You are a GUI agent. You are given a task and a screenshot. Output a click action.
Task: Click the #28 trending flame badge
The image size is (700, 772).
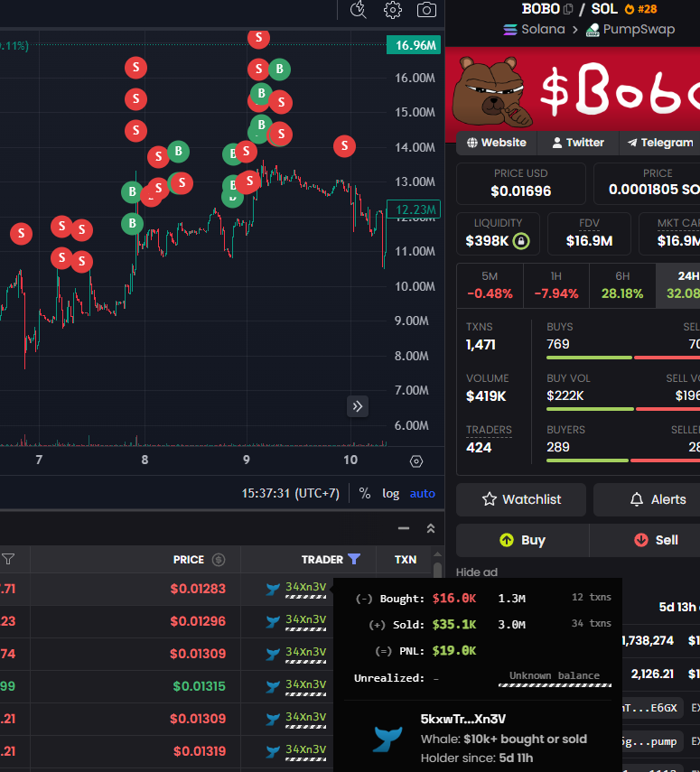click(x=640, y=9)
